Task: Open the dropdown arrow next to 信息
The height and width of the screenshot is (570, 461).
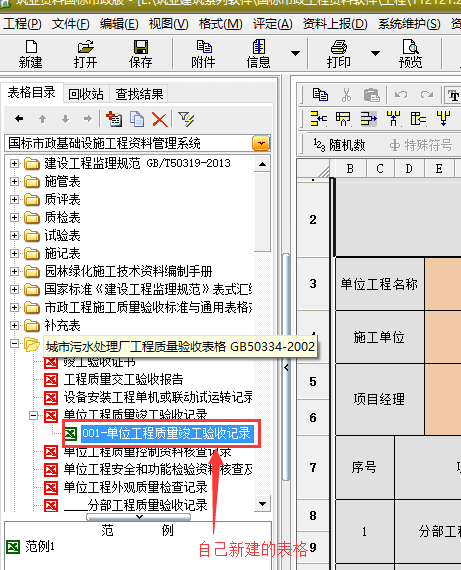Action: (296, 53)
